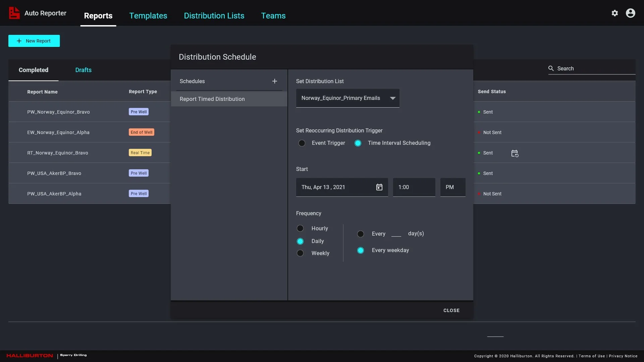Open the start date calendar picker icon
This screenshot has height=362, width=644.
coord(379,187)
